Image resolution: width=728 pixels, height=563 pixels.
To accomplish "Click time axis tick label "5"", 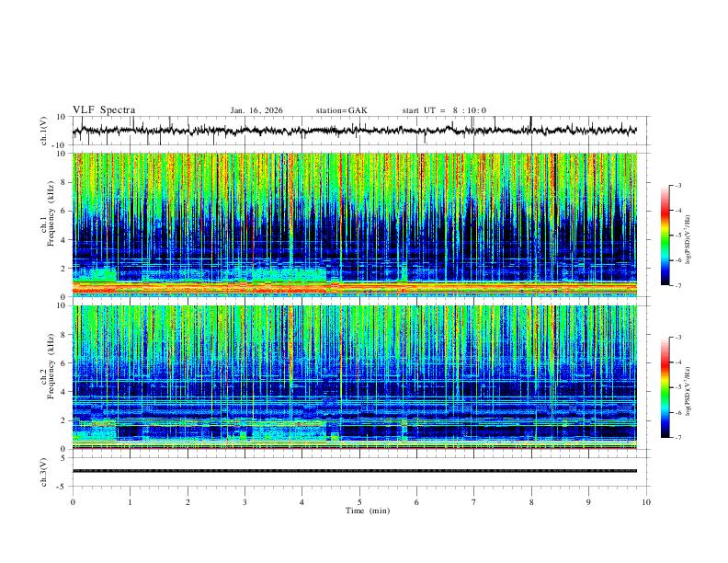I will (x=359, y=502).
